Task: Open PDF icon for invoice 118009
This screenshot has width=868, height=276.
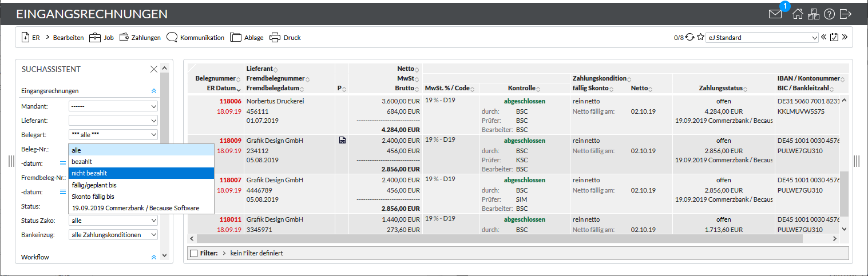Action: click(342, 141)
